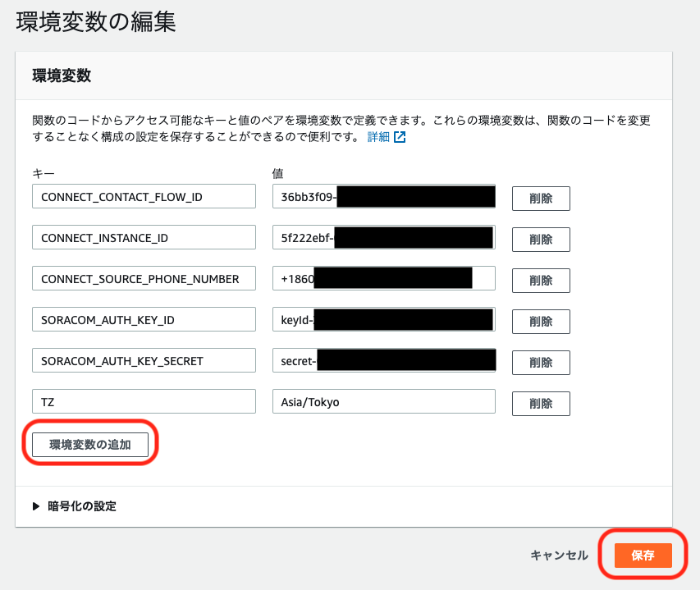Screen dimensions: 700x590
Task: Edit the value field starting with secret-
Action: (x=384, y=360)
